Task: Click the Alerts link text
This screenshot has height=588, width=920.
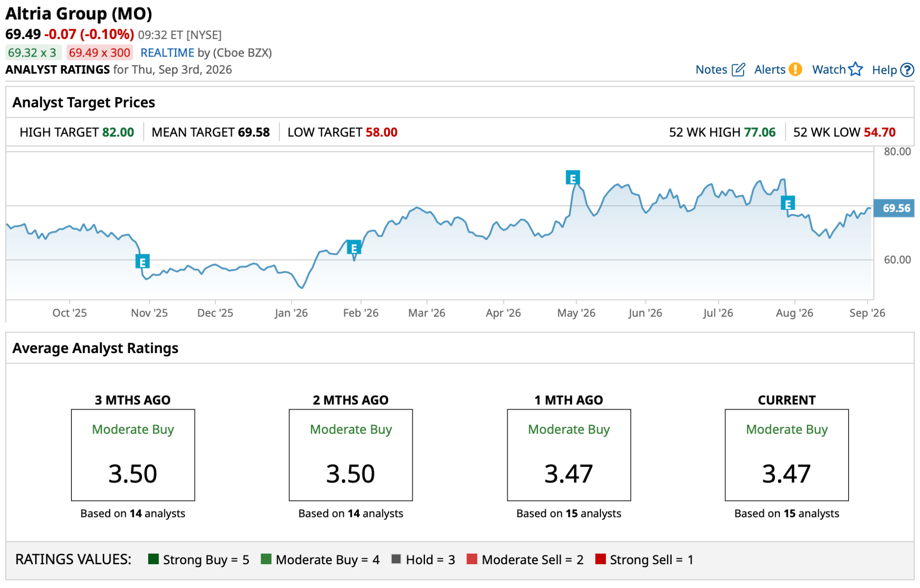Action: coord(770,70)
